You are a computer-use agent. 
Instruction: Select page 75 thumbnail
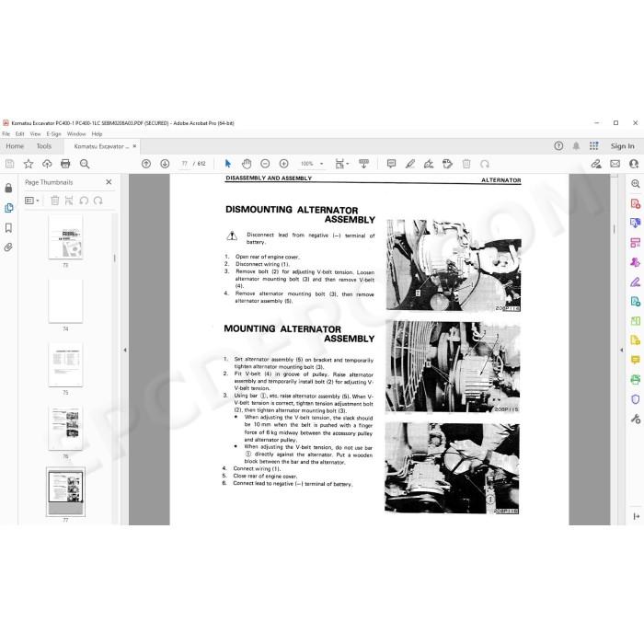coord(65,364)
